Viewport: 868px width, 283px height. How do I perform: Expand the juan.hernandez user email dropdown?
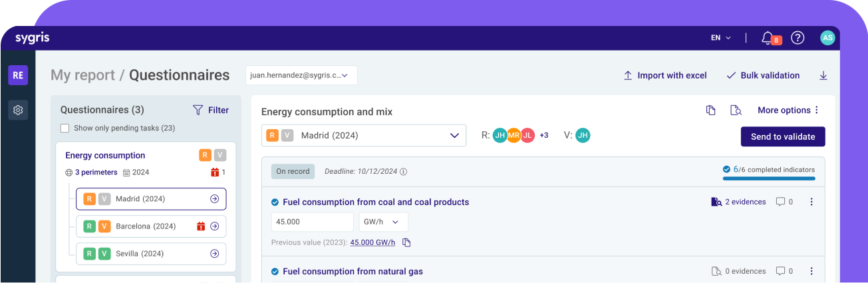point(301,76)
